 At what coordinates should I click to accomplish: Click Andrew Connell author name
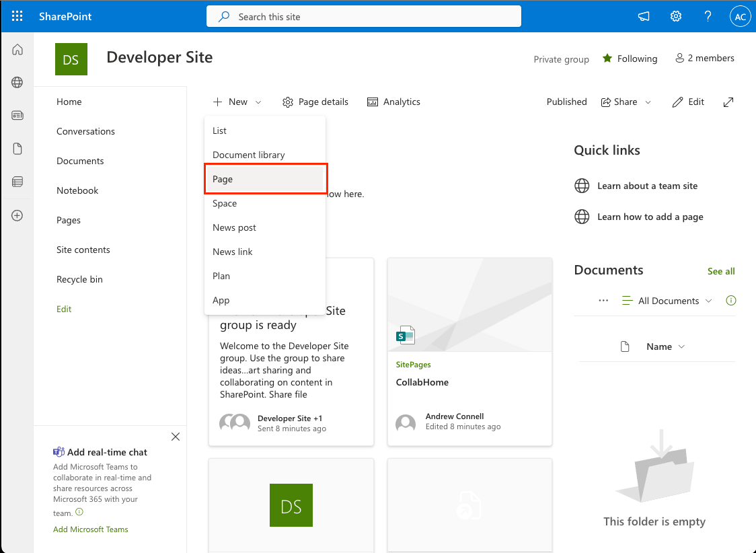455,416
